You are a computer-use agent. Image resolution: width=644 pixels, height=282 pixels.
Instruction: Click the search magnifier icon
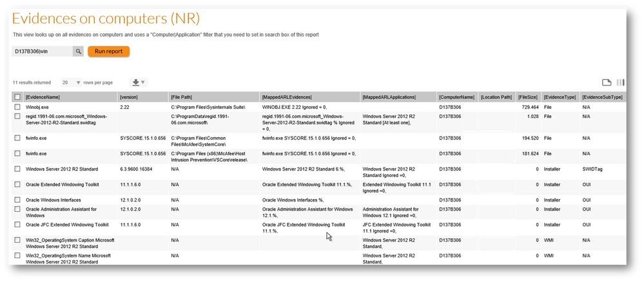(78, 52)
